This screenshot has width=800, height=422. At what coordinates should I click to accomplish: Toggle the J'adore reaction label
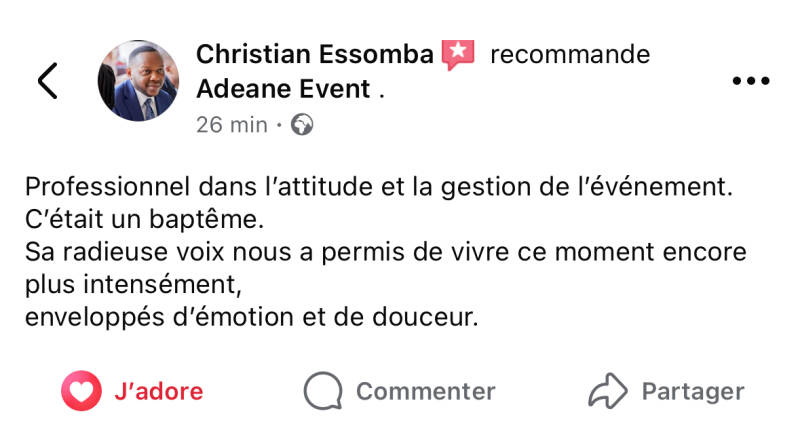pos(159,391)
